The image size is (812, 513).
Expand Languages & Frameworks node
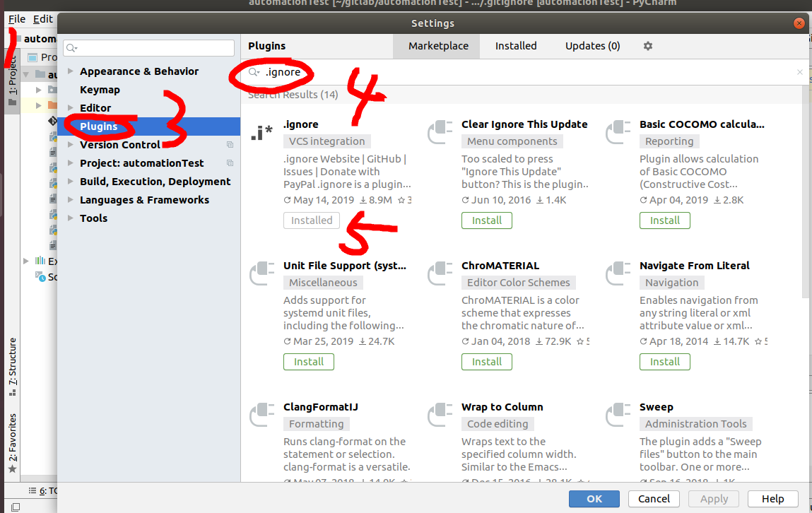click(x=71, y=200)
